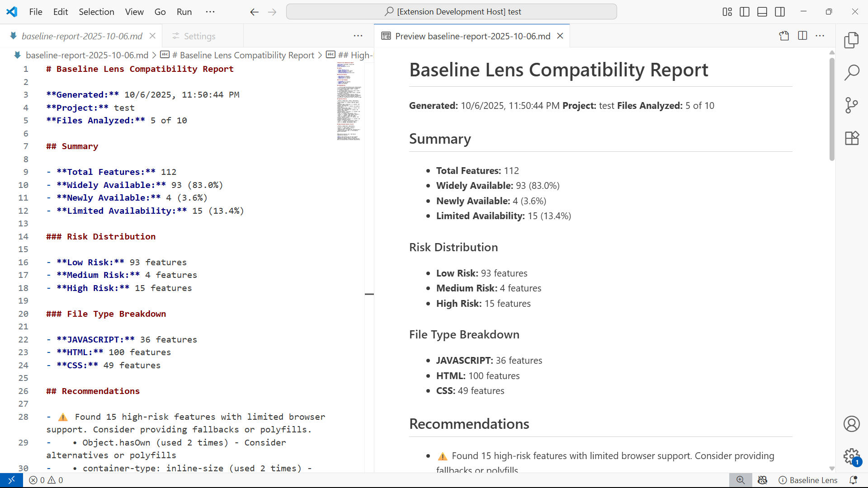The height and width of the screenshot is (488, 868).
Task: Open the Search view icon
Action: (851, 72)
